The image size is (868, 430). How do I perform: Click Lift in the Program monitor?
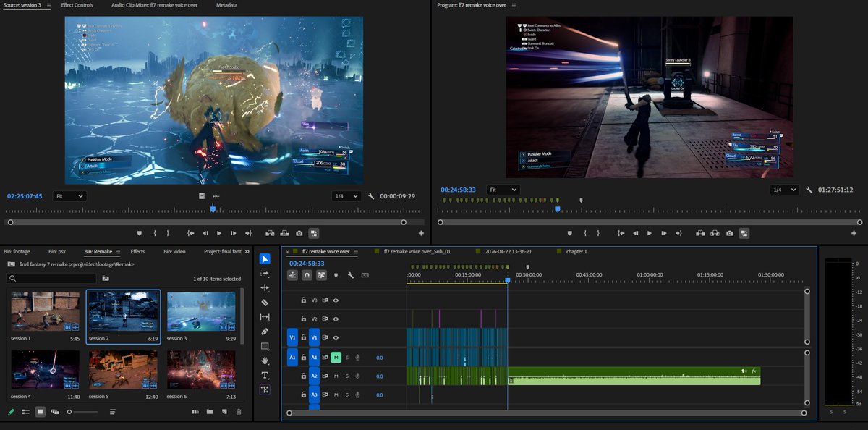pos(700,233)
